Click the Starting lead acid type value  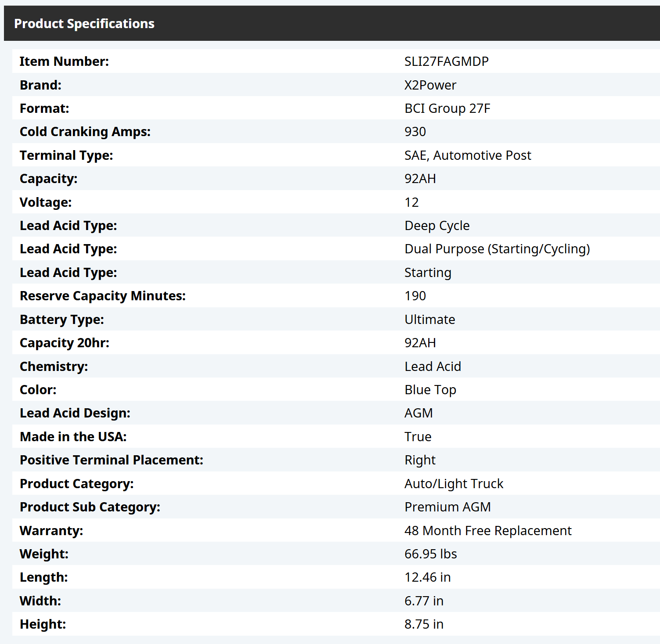click(428, 273)
